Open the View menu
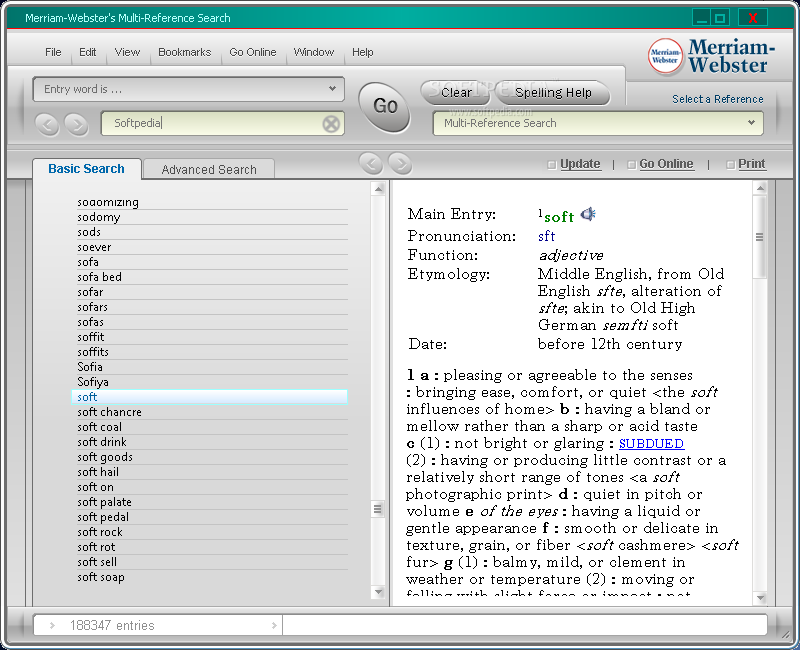Viewport: 800px width, 650px height. tap(127, 52)
